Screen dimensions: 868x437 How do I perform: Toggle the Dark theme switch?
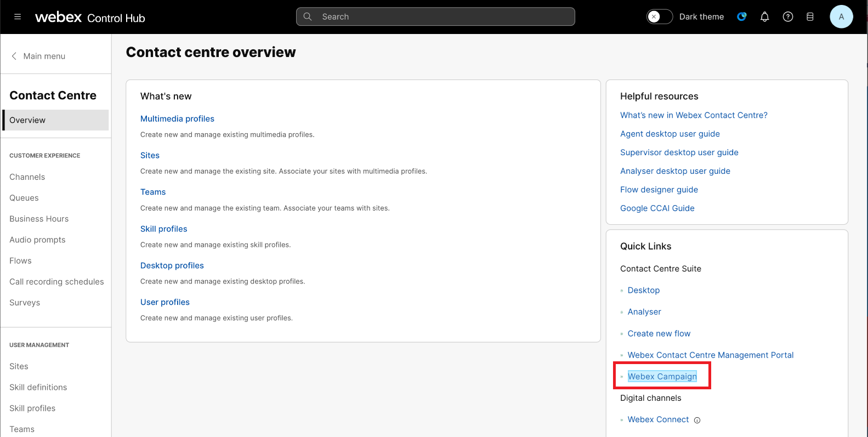[x=660, y=16]
